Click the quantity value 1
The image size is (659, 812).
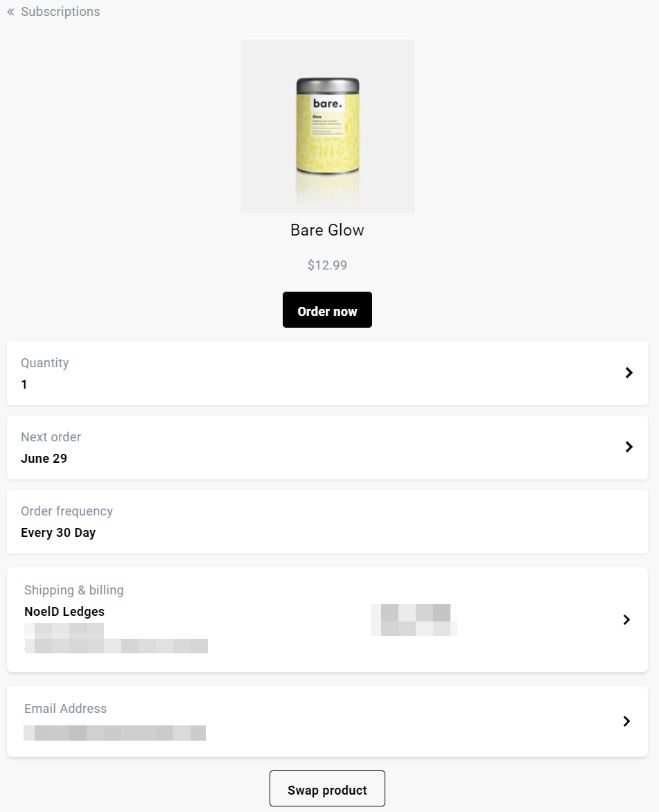(x=24, y=385)
